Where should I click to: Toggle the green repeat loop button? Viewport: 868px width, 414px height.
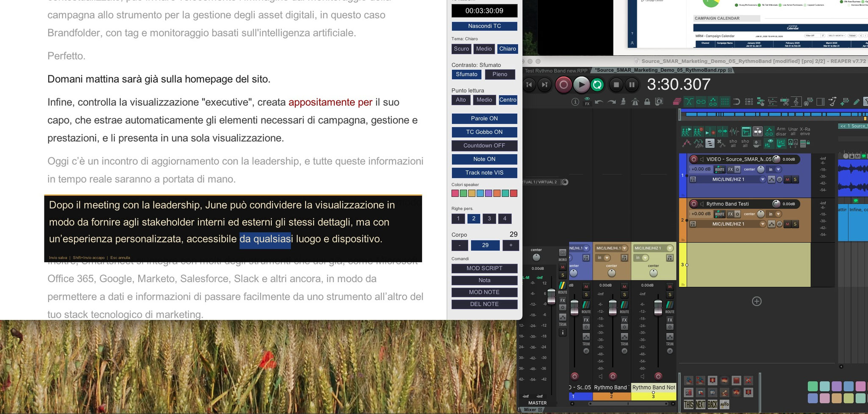[597, 85]
